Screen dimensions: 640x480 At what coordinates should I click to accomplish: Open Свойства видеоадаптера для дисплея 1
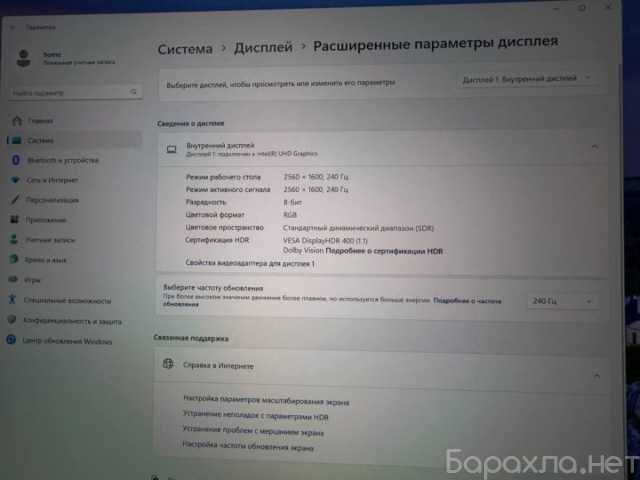point(251,263)
